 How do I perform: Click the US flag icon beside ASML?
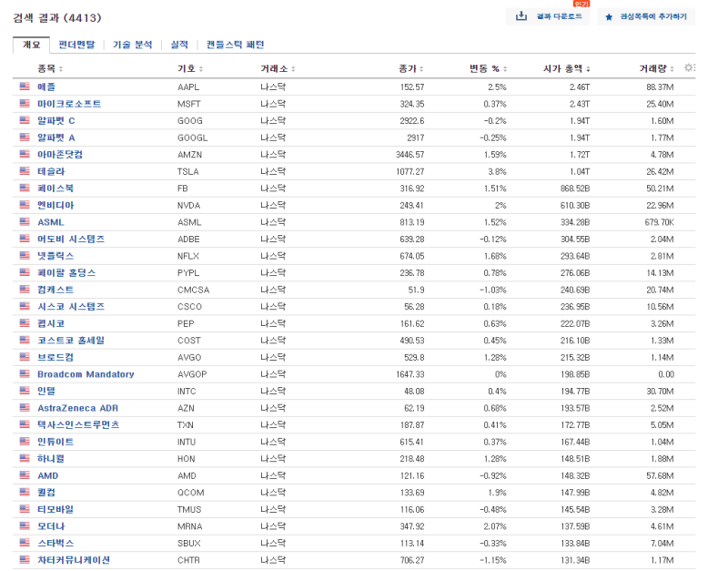[x=25, y=221]
